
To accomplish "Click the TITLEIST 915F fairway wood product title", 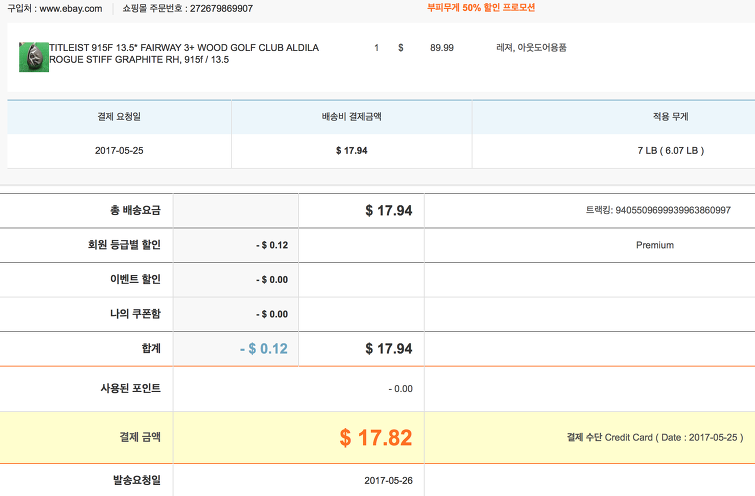I will click(184, 53).
